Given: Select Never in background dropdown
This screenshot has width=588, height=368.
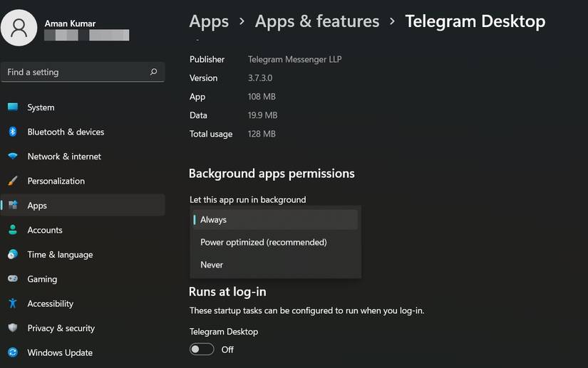Looking at the screenshot, I should [x=275, y=265].
